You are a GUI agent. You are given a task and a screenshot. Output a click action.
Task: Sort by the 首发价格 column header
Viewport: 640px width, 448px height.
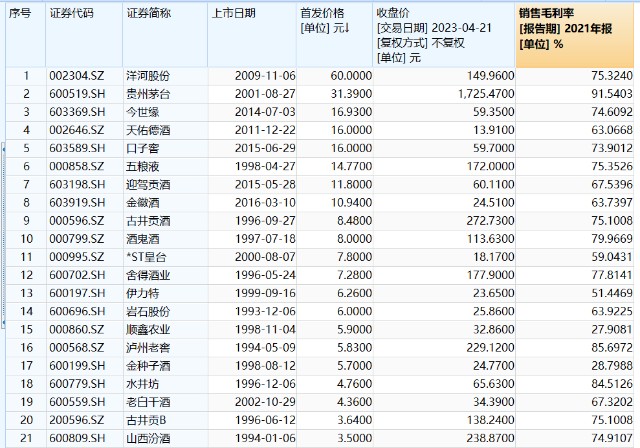click(334, 35)
